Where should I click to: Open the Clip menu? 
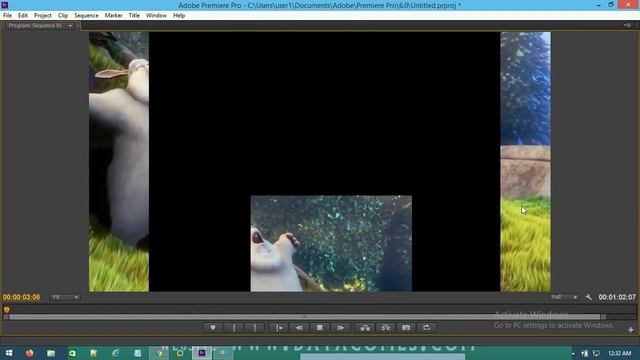[x=63, y=16]
